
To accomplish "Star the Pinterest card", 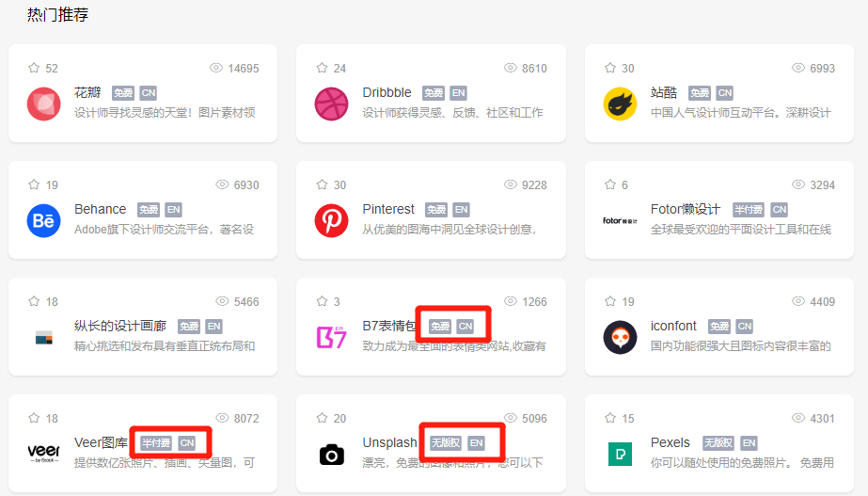I will pos(322,184).
